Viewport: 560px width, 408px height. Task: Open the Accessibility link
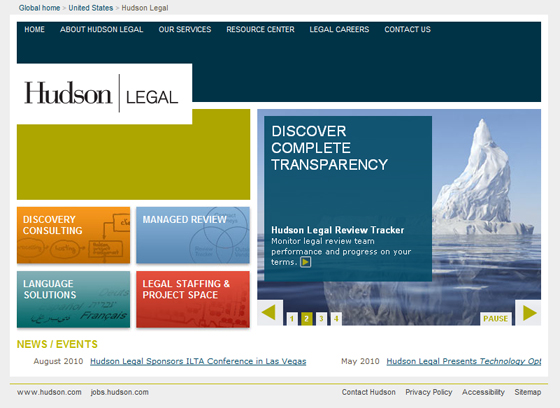click(x=483, y=392)
